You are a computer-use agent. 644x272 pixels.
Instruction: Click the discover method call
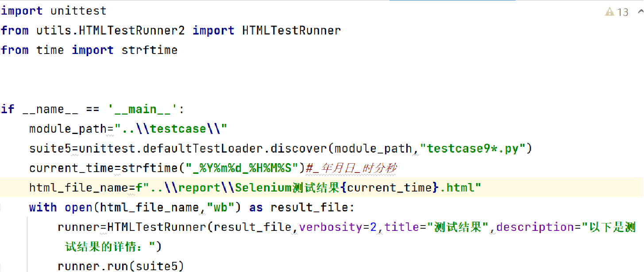(x=302, y=149)
